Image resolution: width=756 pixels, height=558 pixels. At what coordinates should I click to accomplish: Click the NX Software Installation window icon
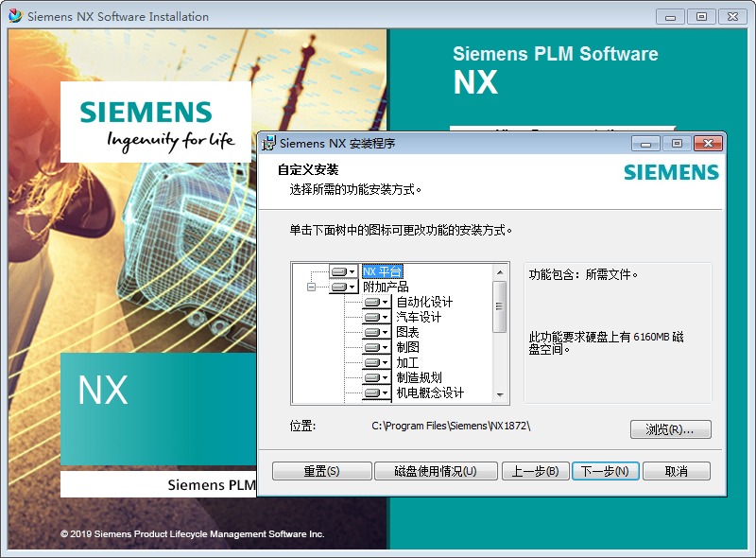pyautogui.click(x=15, y=16)
